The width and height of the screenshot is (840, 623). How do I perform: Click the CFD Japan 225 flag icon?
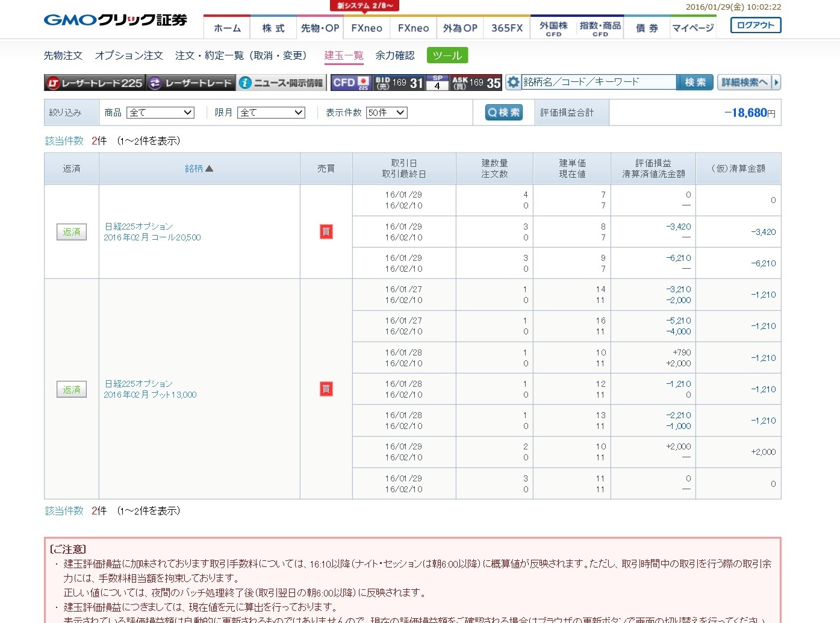363,83
